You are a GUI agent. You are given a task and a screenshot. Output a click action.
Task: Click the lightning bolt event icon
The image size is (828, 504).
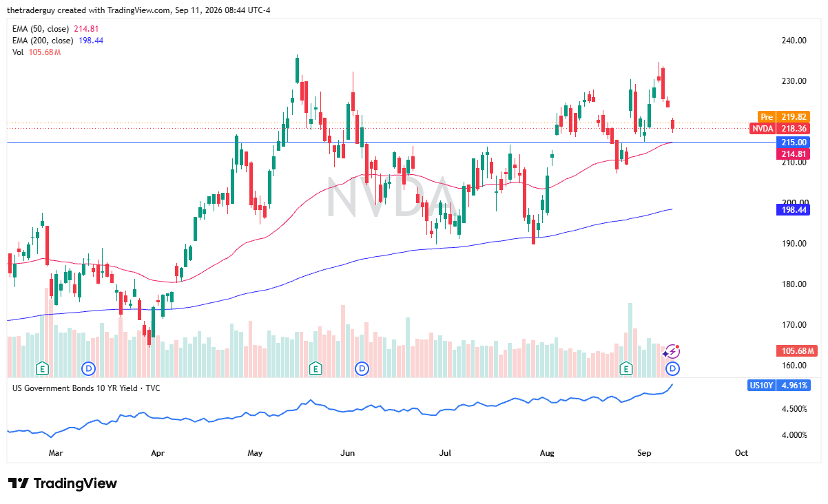pos(672,353)
